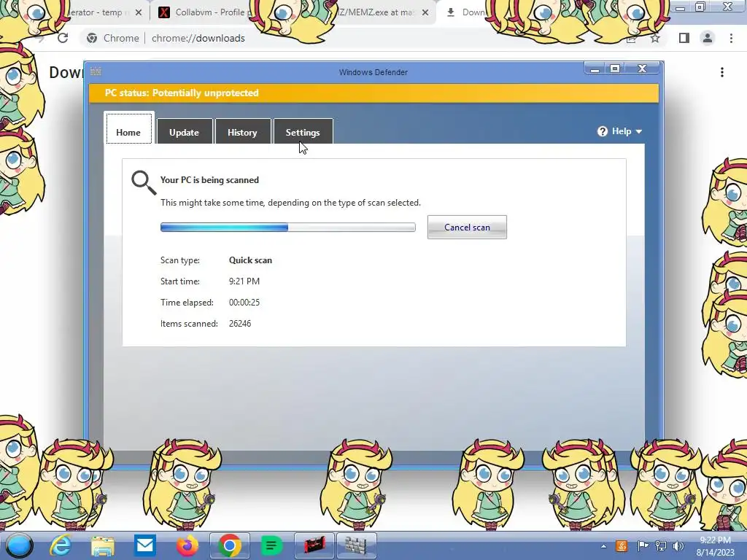Click the start time value 9:21 PM
Screen dimensions: 747x560
click(x=244, y=281)
